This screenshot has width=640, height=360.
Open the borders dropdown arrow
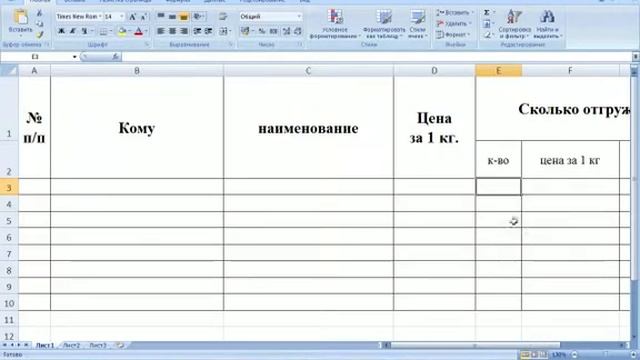point(111,31)
